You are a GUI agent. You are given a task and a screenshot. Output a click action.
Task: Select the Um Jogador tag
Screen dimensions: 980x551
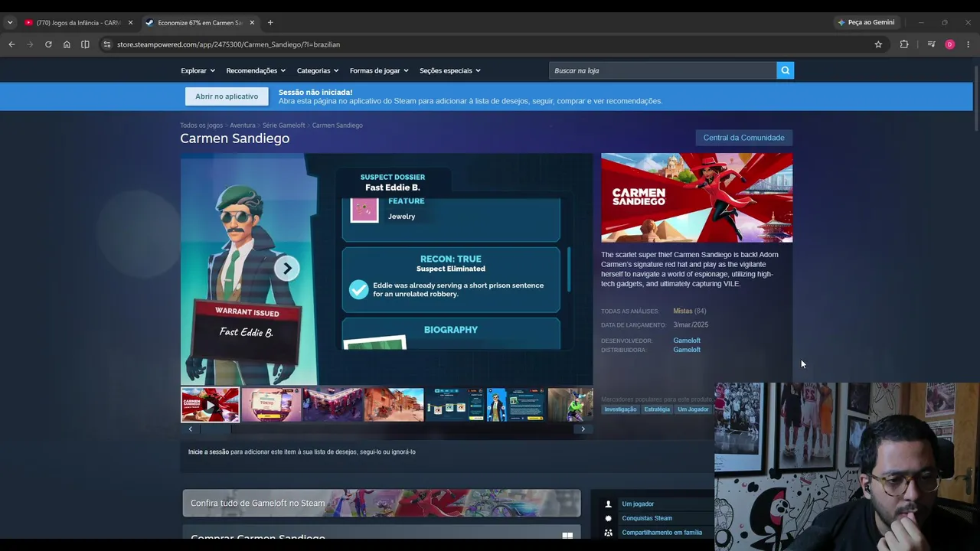point(693,409)
